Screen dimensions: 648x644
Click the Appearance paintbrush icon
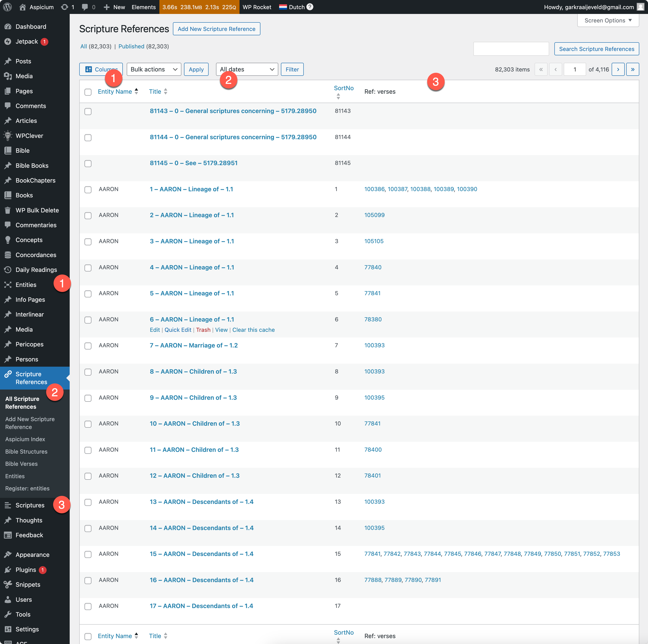pos(8,555)
